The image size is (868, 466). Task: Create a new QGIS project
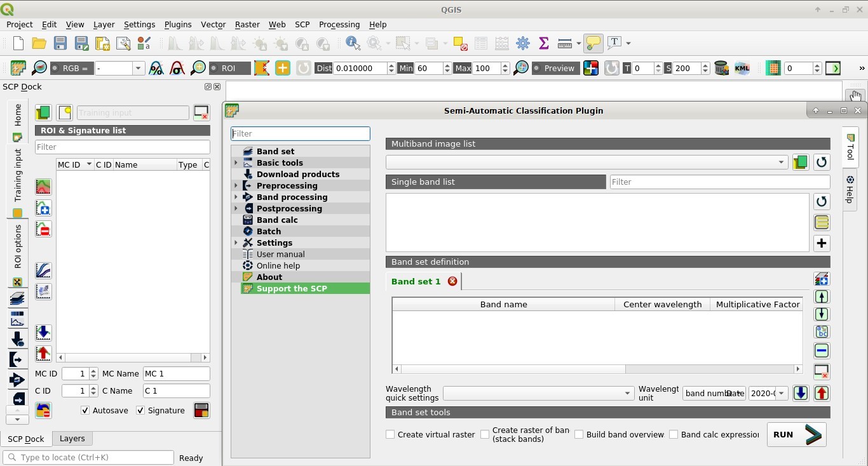coord(18,43)
